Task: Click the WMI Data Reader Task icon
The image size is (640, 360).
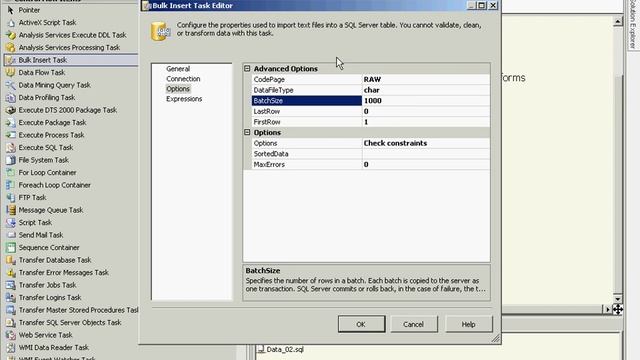Action: pyautogui.click(x=11, y=347)
